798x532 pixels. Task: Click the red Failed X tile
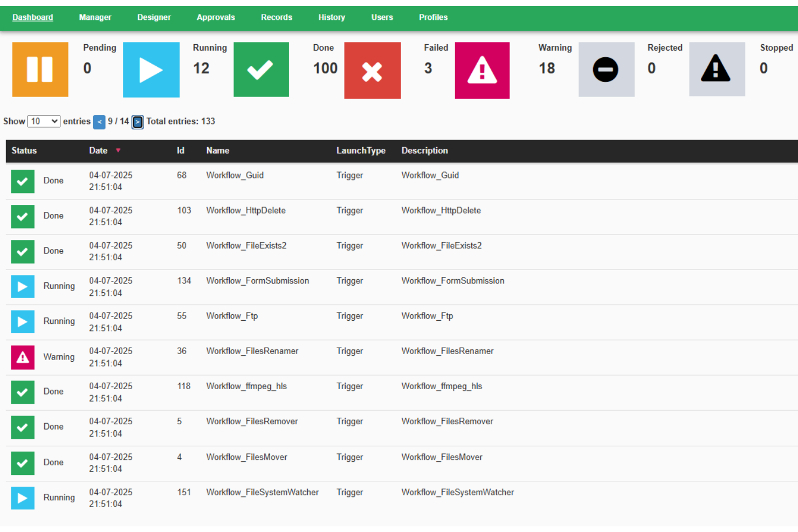(373, 70)
